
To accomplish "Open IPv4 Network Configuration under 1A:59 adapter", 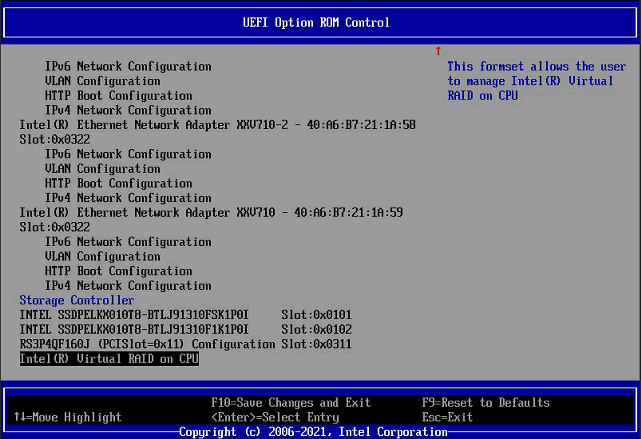I will [128, 286].
